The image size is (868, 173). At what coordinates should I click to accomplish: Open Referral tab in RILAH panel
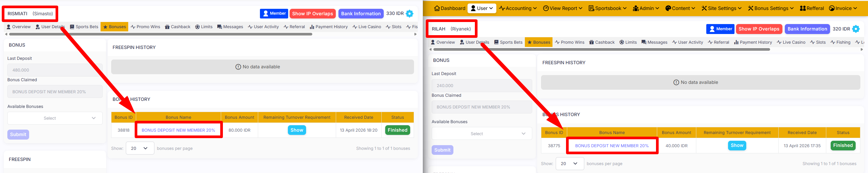[718, 42]
